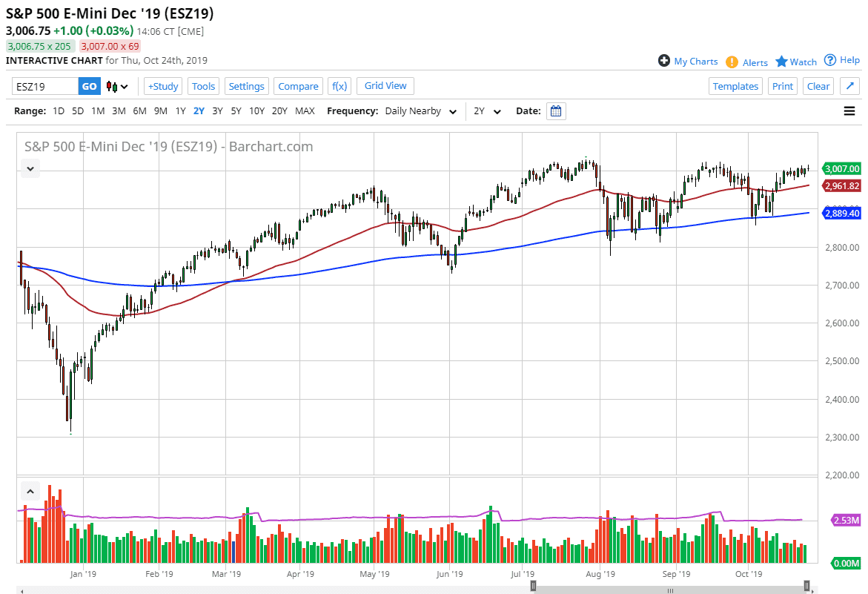The width and height of the screenshot is (868, 594).
Task: Click the Watch star icon
Action: coord(783,62)
